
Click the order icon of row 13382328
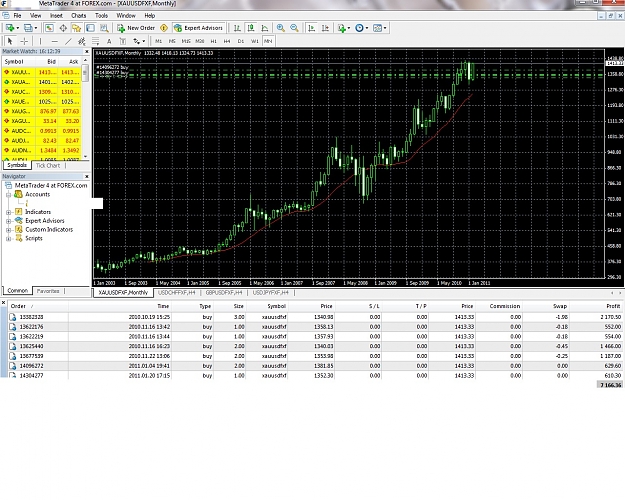click(x=13, y=317)
